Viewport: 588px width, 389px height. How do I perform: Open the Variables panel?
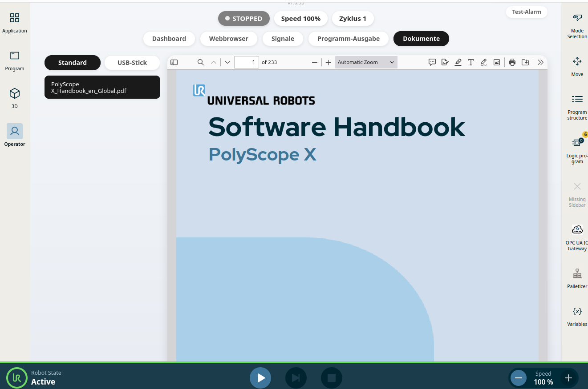577,317
